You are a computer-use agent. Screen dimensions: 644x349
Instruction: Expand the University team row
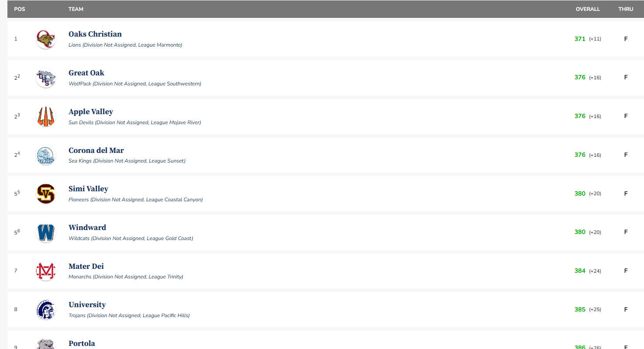click(305, 310)
